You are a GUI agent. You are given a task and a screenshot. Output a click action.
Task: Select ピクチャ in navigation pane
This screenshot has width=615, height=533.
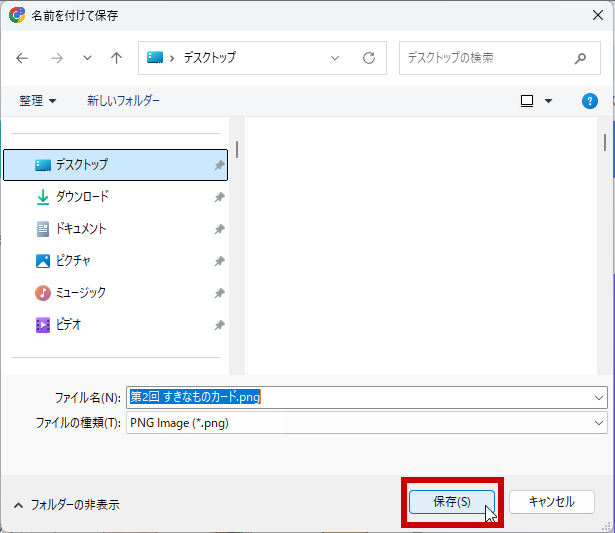point(115,261)
